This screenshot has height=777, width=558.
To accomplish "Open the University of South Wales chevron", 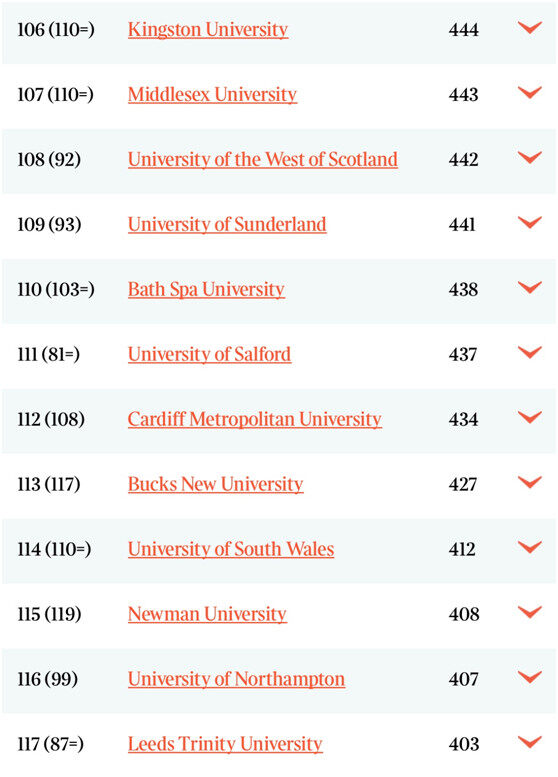I will pyautogui.click(x=530, y=547).
